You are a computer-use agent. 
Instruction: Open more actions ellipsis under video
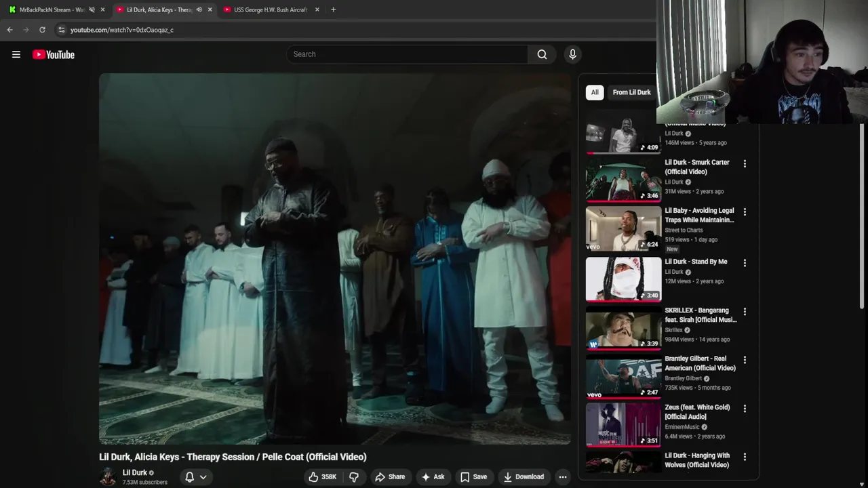pyautogui.click(x=562, y=477)
